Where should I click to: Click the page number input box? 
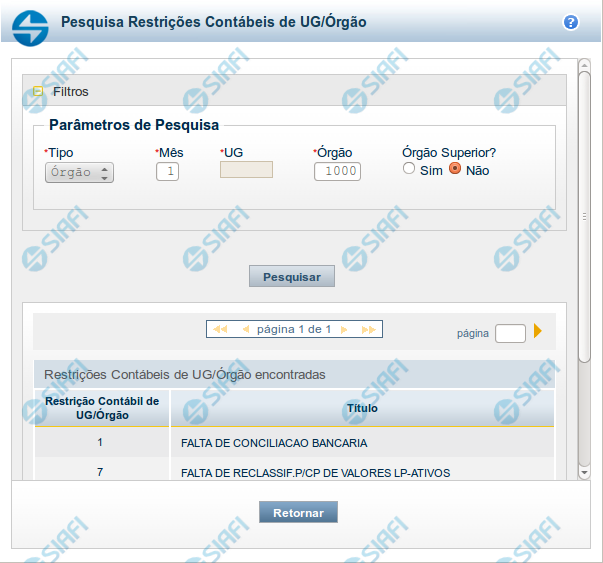(509, 332)
